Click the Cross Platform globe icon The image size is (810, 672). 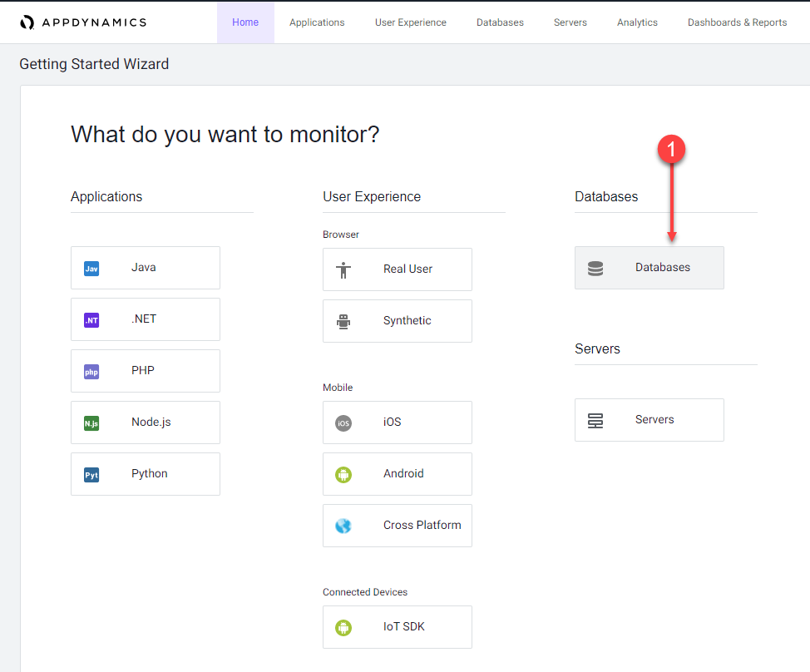[343, 526]
